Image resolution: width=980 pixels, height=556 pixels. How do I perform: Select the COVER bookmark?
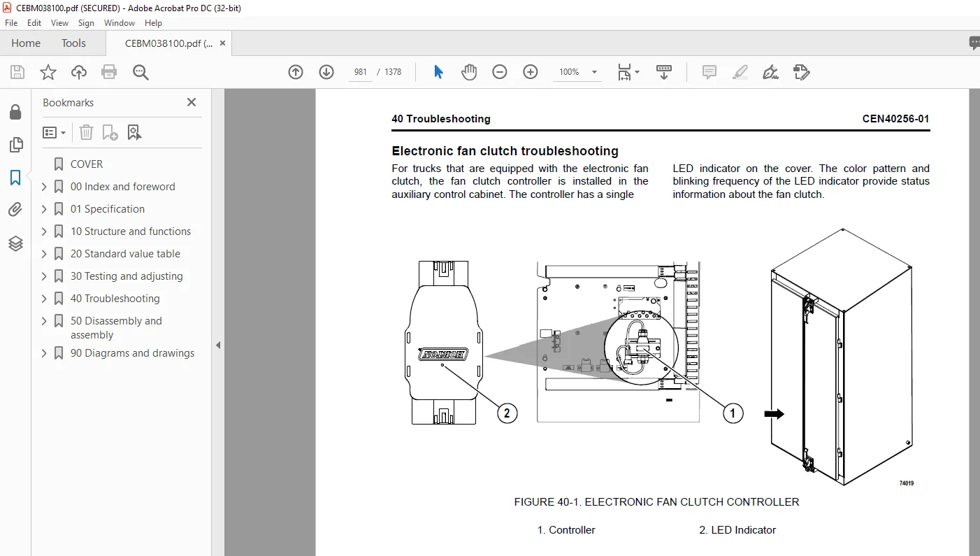click(x=87, y=164)
